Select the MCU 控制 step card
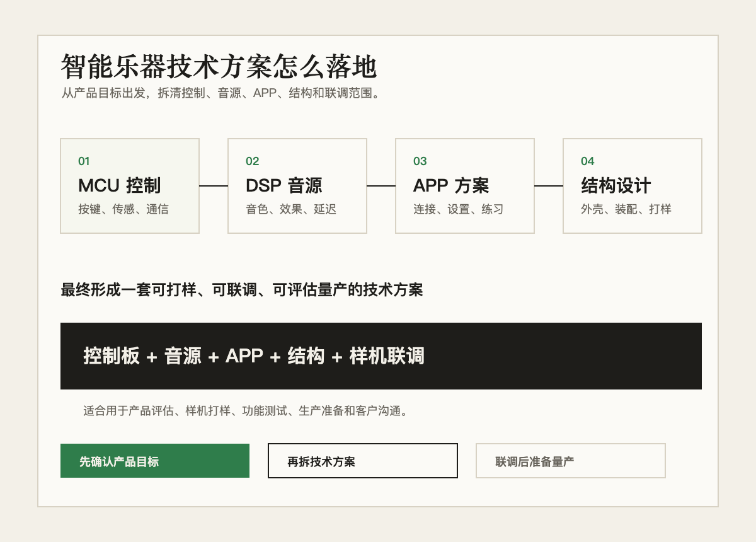 click(130, 186)
